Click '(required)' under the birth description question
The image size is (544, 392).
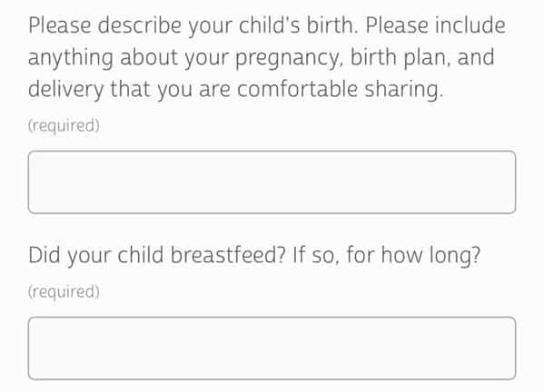[x=64, y=126]
